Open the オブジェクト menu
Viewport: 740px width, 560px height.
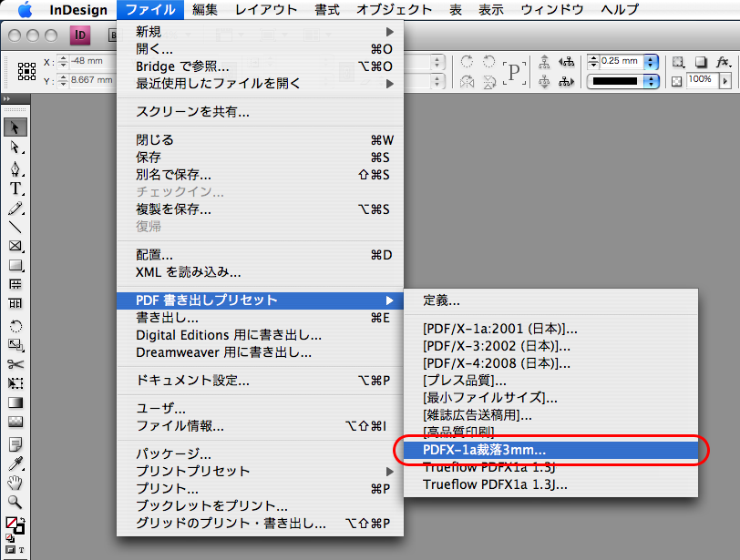(x=394, y=9)
